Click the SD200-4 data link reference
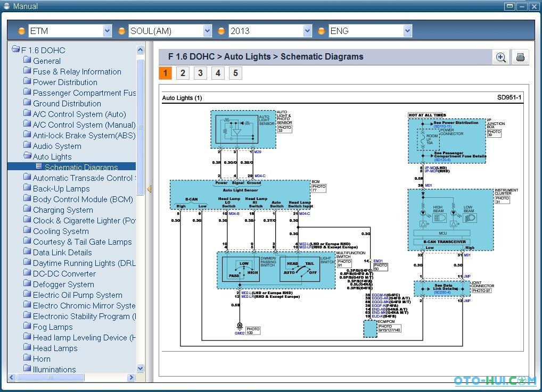This screenshot has width=542, height=392. pyautogui.click(x=442, y=292)
